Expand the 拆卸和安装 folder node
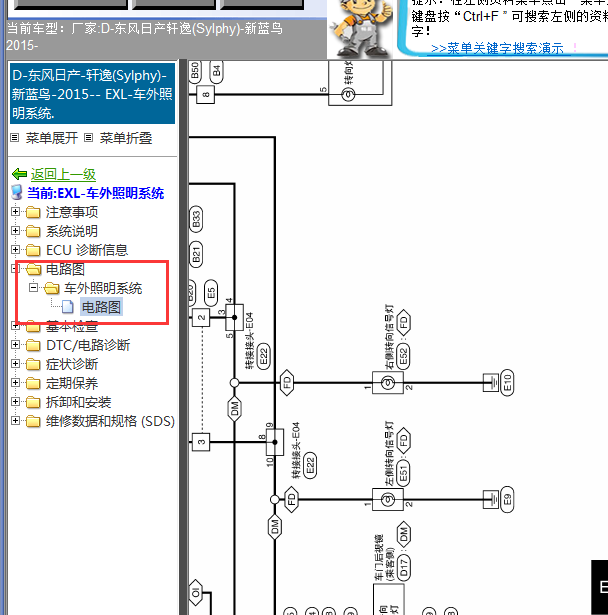The width and height of the screenshot is (608, 615). click(15, 402)
